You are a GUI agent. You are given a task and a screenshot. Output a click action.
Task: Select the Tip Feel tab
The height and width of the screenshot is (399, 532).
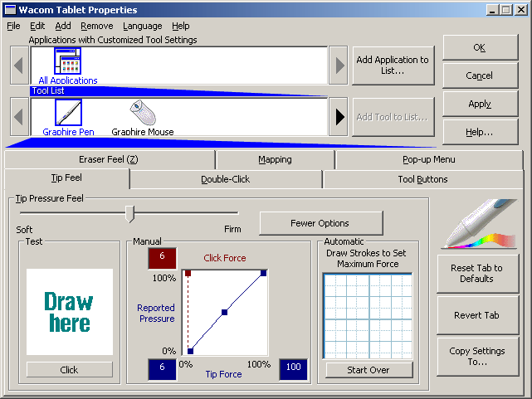click(x=66, y=178)
